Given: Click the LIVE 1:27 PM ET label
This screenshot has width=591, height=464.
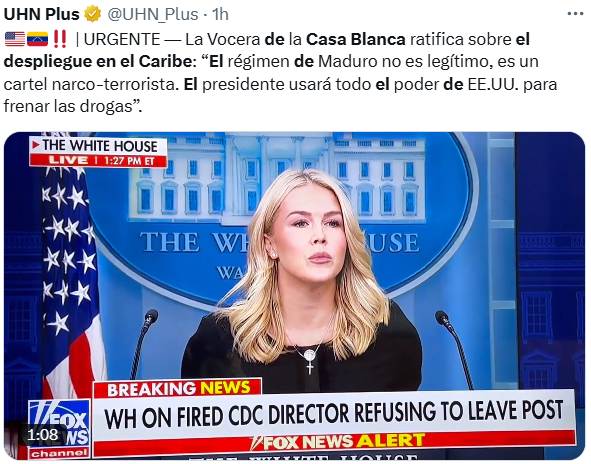Looking at the screenshot, I should (99, 160).
